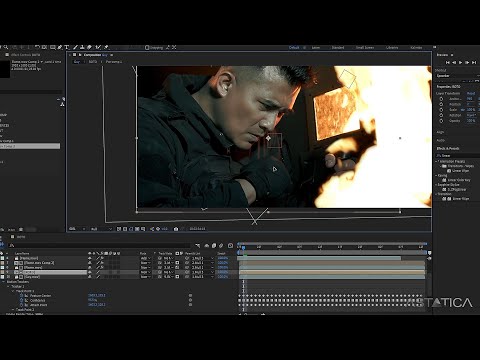Open the viewer magnification dropdown
This screenshot has height=360, width=480.
[x=77, y=229]
